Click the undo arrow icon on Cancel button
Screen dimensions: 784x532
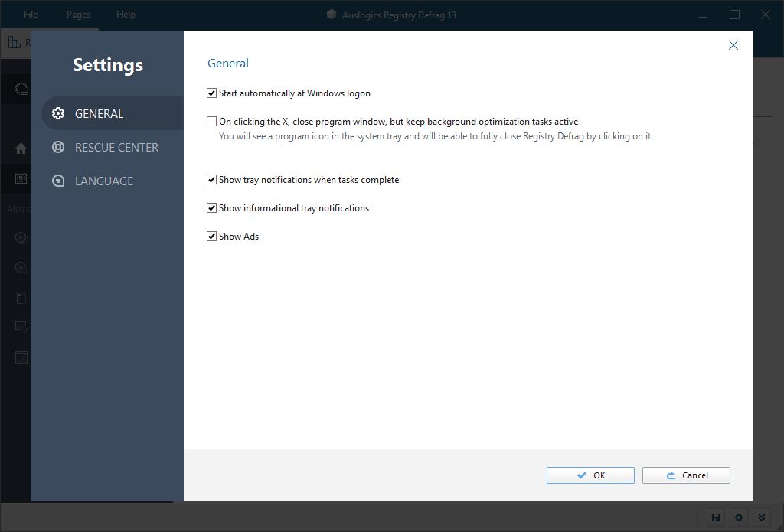(x=671, y=475)
